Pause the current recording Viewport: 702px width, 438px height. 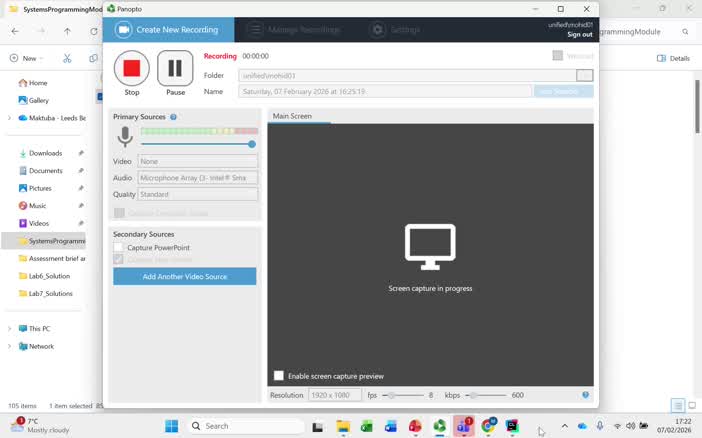[175, 69]
